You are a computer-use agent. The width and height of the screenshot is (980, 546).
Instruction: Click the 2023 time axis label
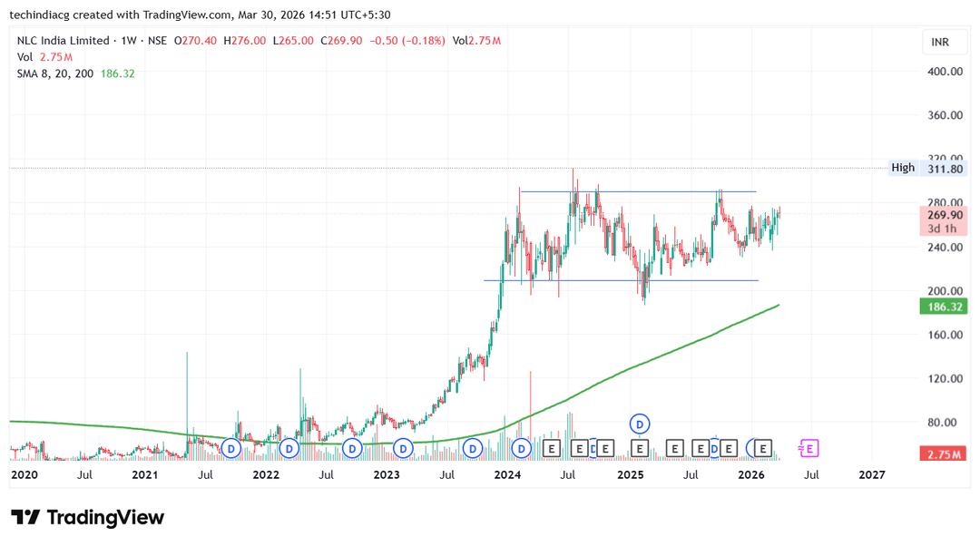pyautogui.click(x=387, y=474)
